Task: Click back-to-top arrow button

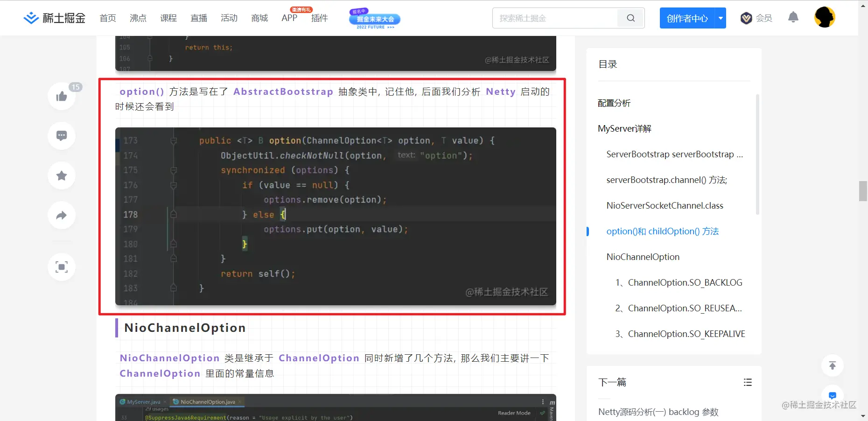Action: click(833, 365)
